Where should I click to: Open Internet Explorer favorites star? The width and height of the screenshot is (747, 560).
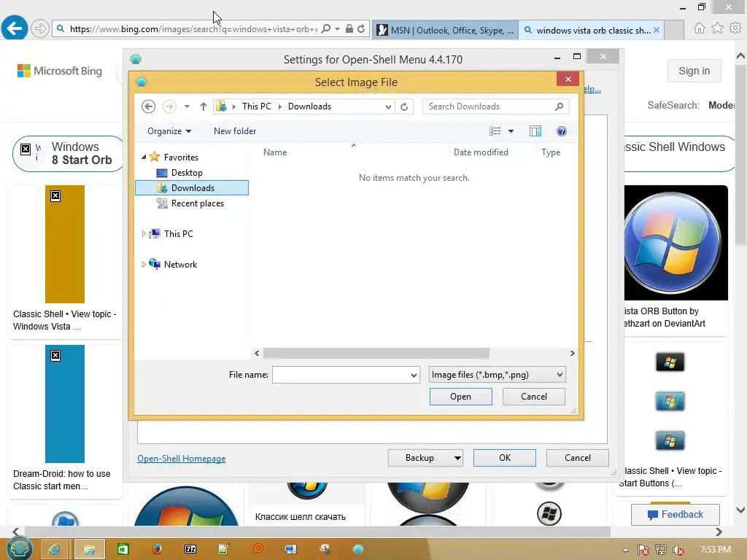717,28
